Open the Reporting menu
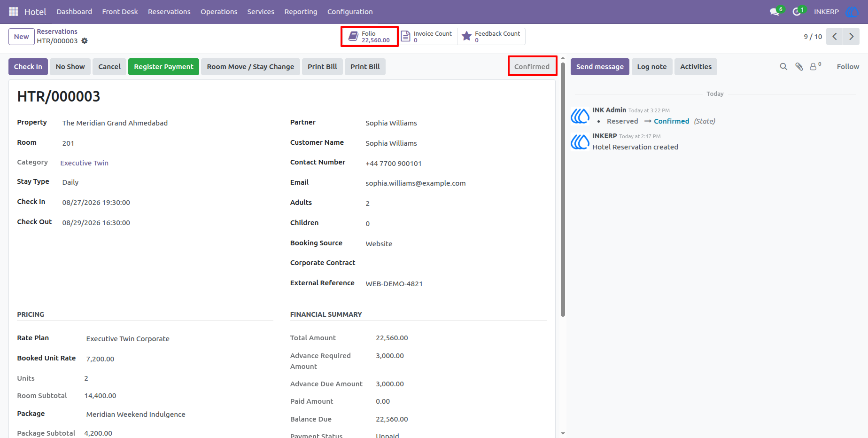868x438 pixels. (x=301, y=12)
